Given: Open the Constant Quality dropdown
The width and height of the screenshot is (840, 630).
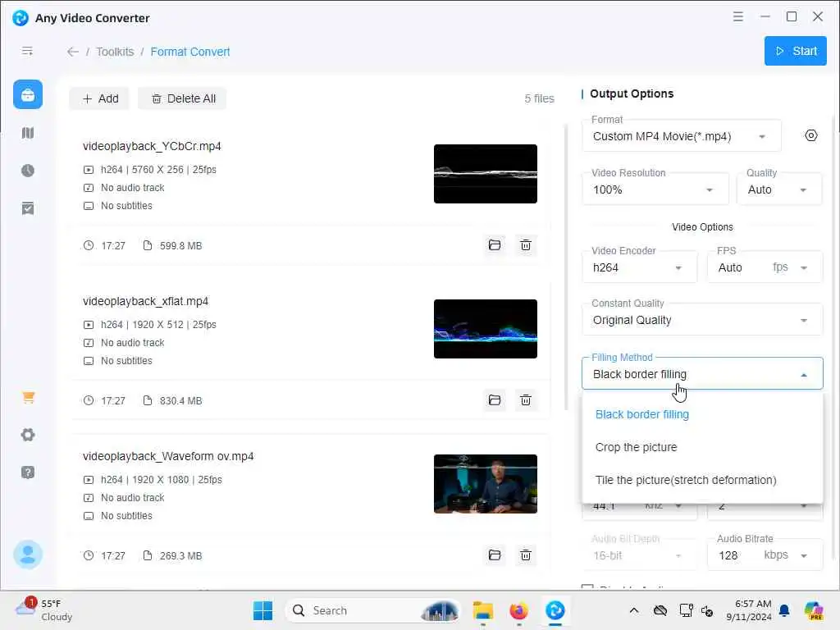Looking at the screenshot, I should pyautogui.click(x=702, y=320).
